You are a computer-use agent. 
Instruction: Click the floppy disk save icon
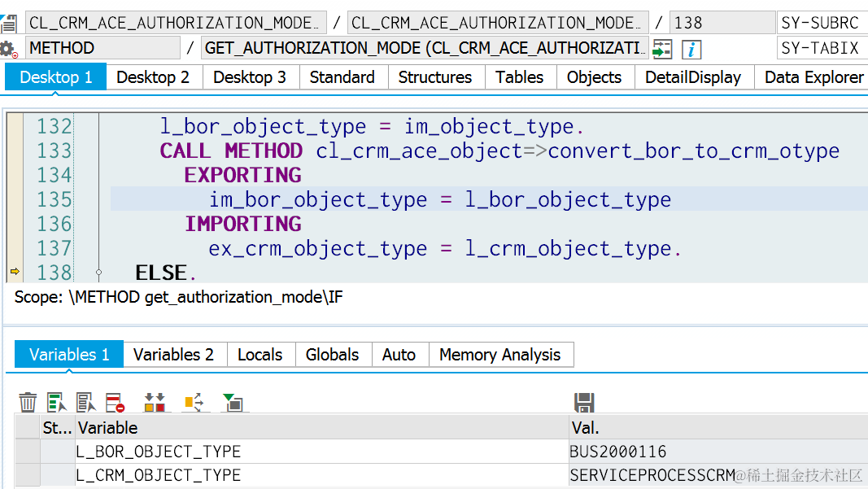point(584,403)
